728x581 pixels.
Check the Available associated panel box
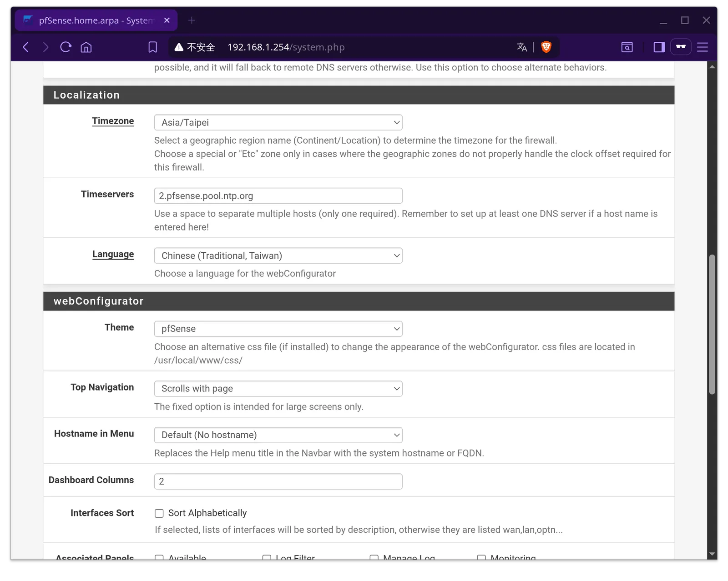click(159, 557)
